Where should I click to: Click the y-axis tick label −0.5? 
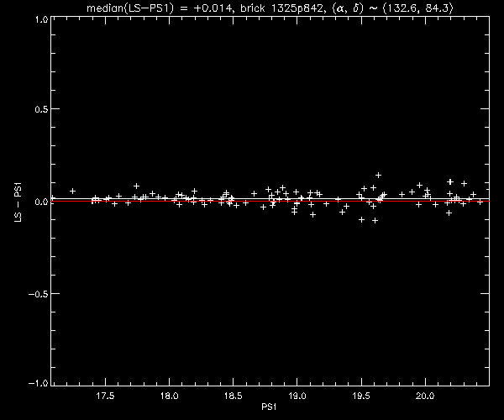(38, 294)
